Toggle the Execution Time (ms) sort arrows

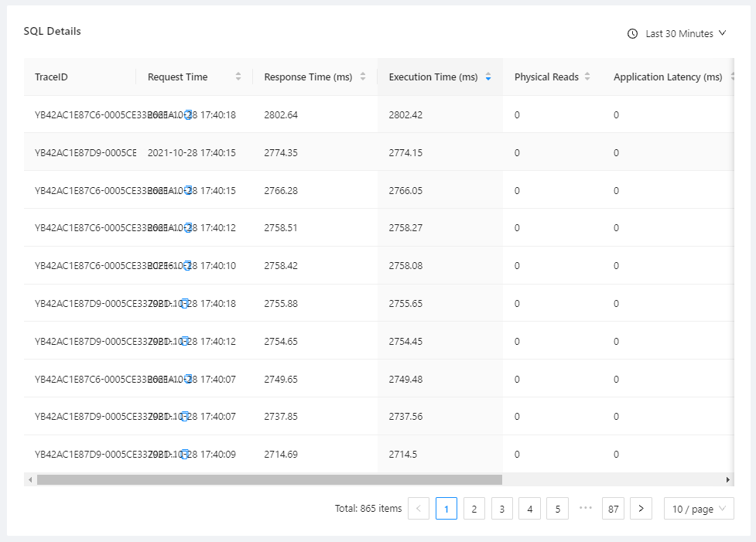[x=488, y=77]
